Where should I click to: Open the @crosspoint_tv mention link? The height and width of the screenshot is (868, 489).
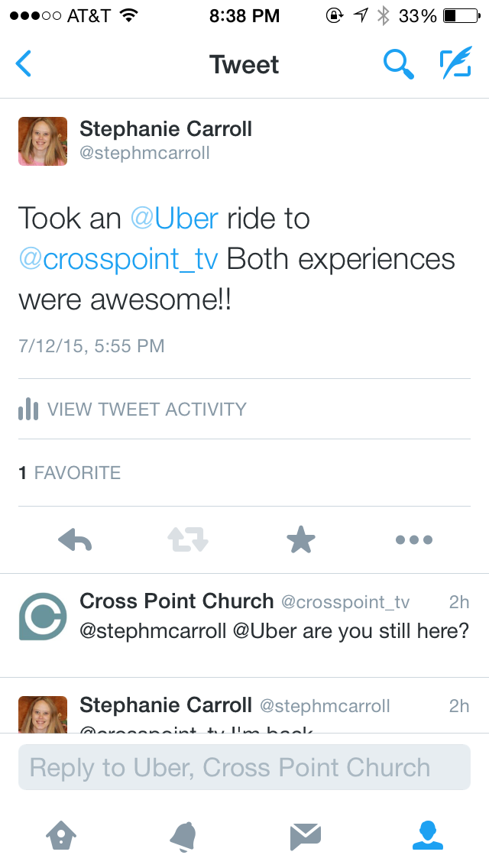click(x=118, y=259)
